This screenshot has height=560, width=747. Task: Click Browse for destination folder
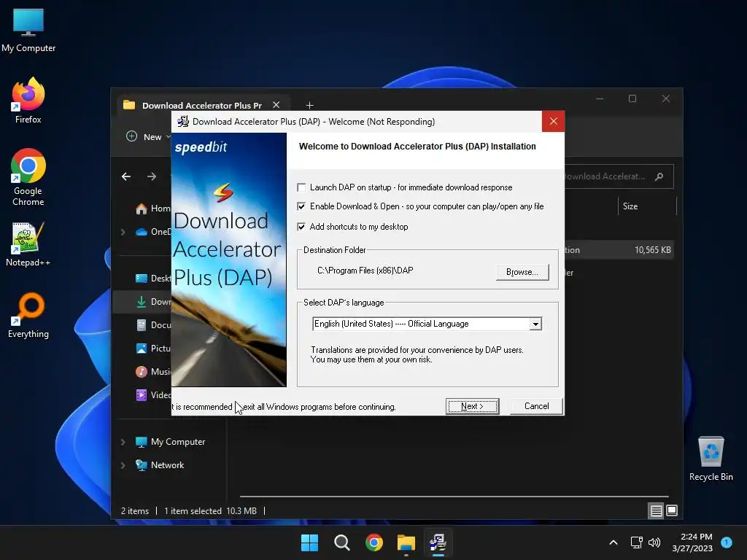(x=522, y=272)
